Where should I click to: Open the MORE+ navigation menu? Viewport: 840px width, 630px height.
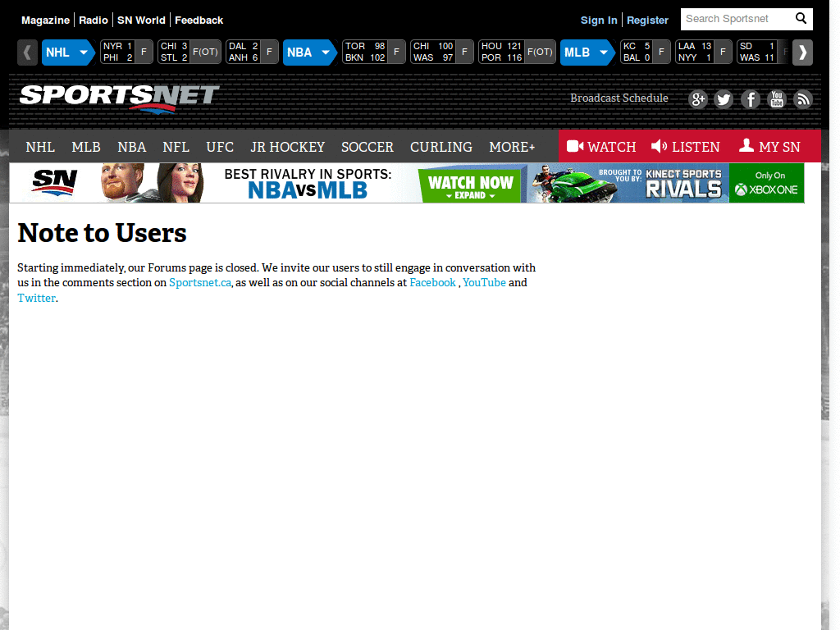512,147
